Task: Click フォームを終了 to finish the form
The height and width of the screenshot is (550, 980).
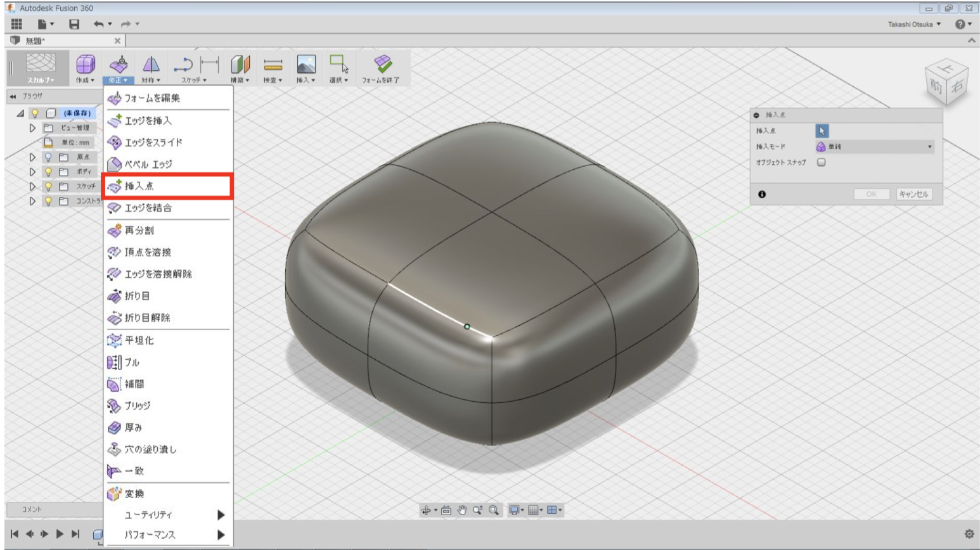Action: point(381,68)
